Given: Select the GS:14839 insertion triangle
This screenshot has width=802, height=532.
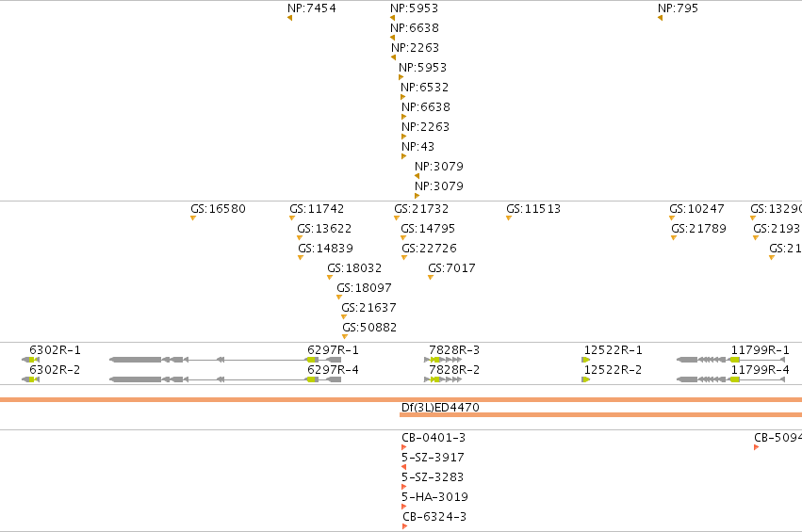Looking at the screenshot, I should click(x=301, y=258).
